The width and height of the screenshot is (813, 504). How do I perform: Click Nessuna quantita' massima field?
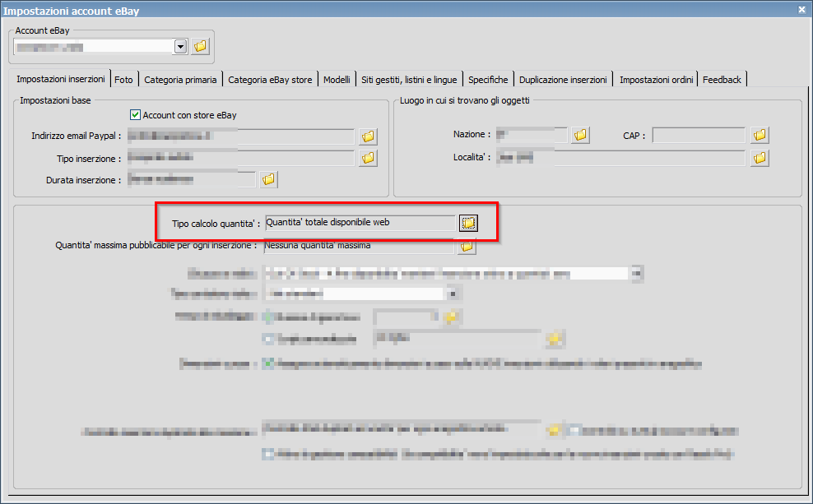359,246
